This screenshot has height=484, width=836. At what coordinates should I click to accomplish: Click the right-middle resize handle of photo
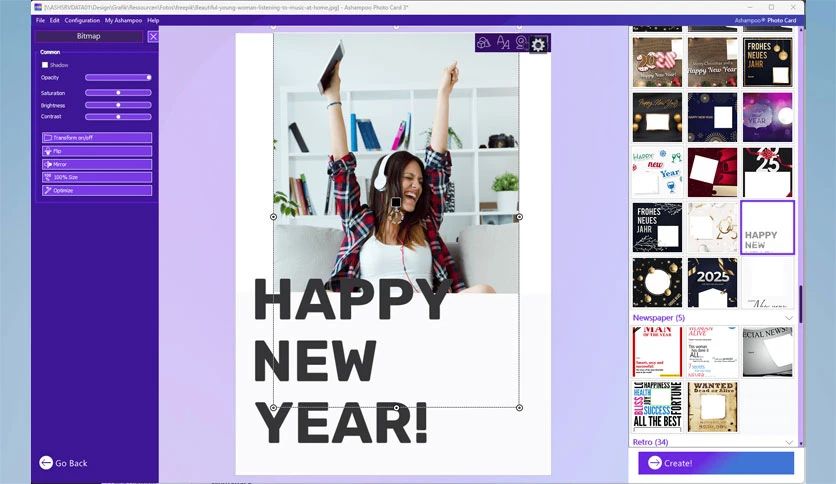click(519, 217)
